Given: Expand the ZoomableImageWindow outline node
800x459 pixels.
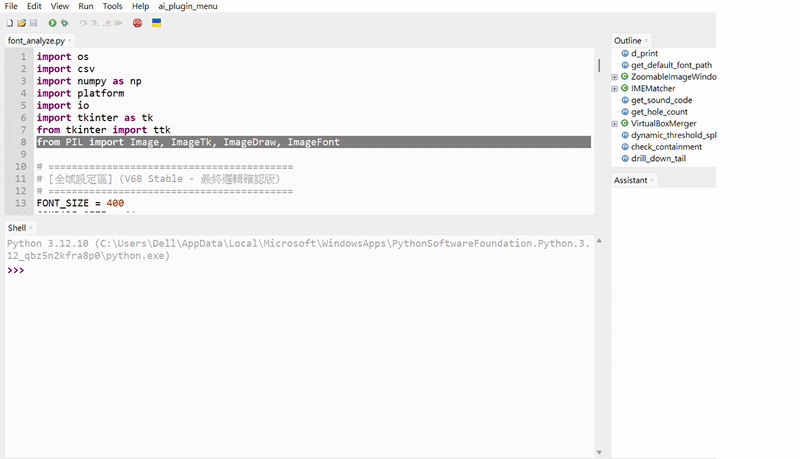Looking at the screenshot, I should click(615, 77).
